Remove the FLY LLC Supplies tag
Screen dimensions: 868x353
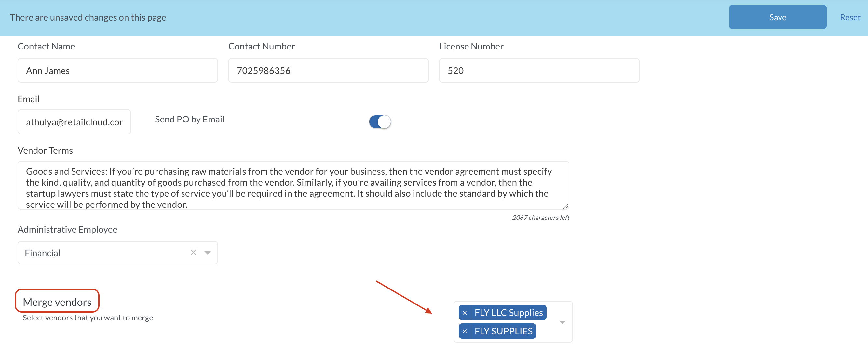[x=465, y=313]
